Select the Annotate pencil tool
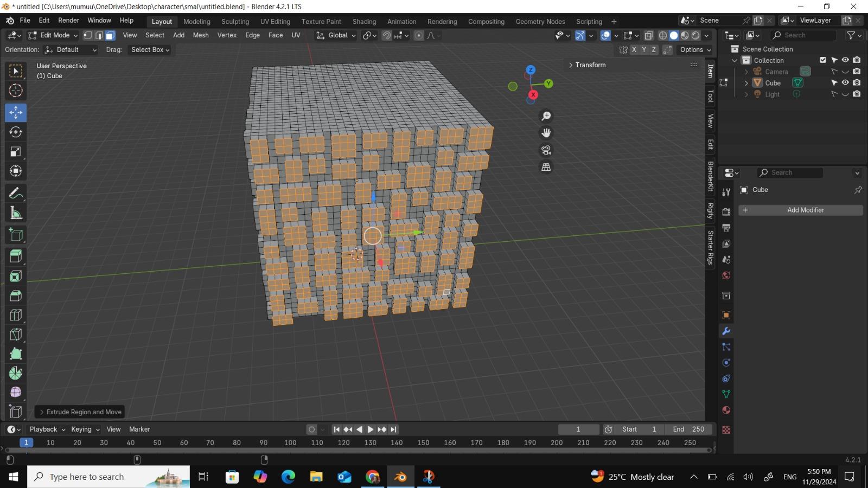 (x=16, y=193)
